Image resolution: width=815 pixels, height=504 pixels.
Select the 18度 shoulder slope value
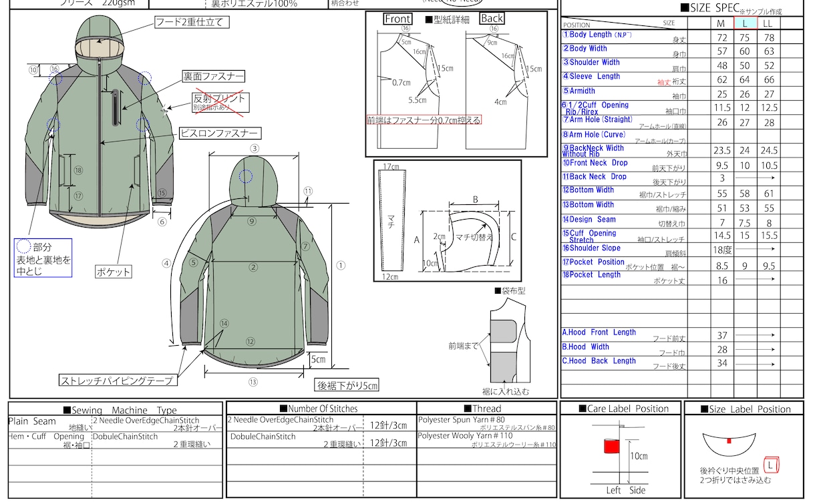coord(722,250)
